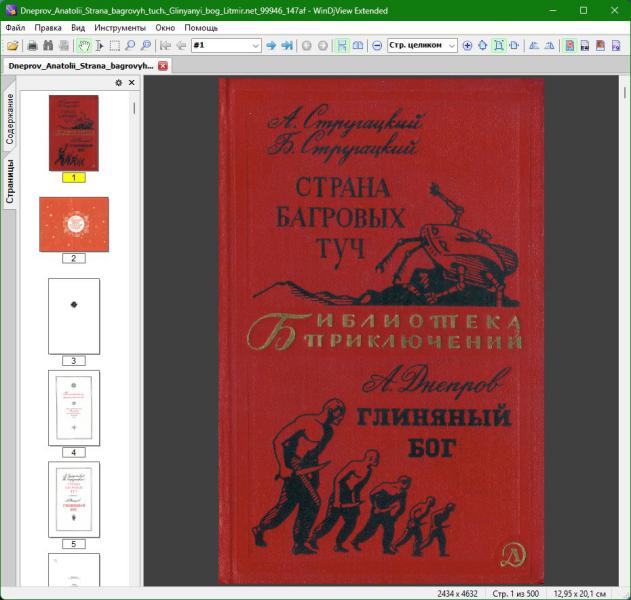Click the zoom in plus icon
The height and width of the screenshot is (600, 631).
tap(467, 46)
